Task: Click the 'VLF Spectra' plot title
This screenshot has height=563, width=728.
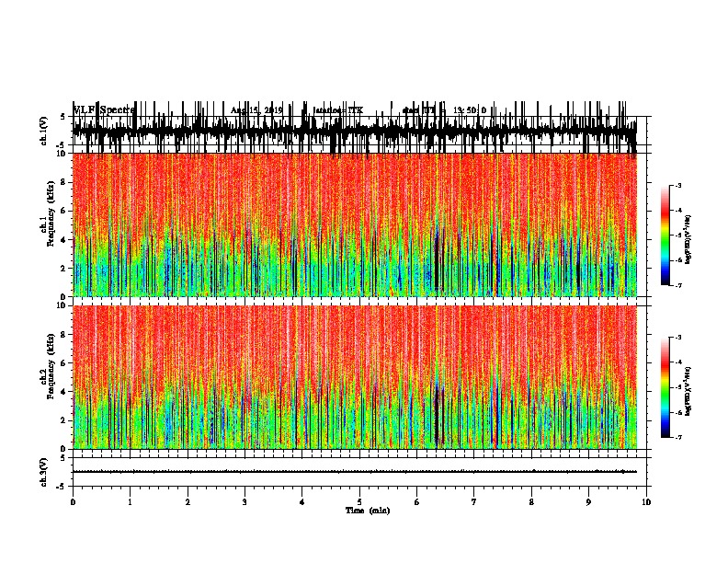Action: click(105, 109)
